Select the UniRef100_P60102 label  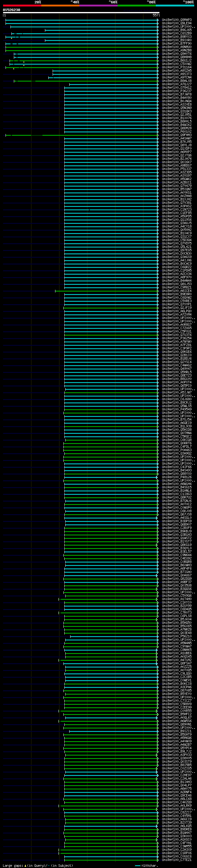pos(176,131)
